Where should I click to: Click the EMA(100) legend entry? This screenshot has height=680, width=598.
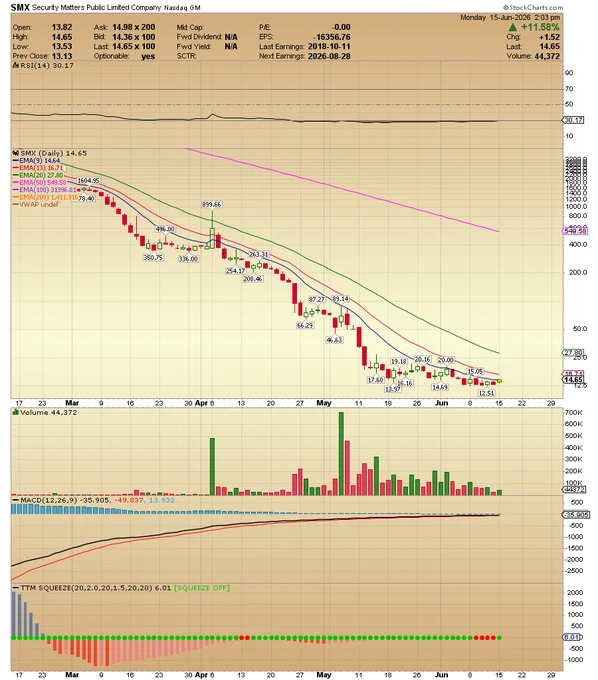tap(45, 190)
